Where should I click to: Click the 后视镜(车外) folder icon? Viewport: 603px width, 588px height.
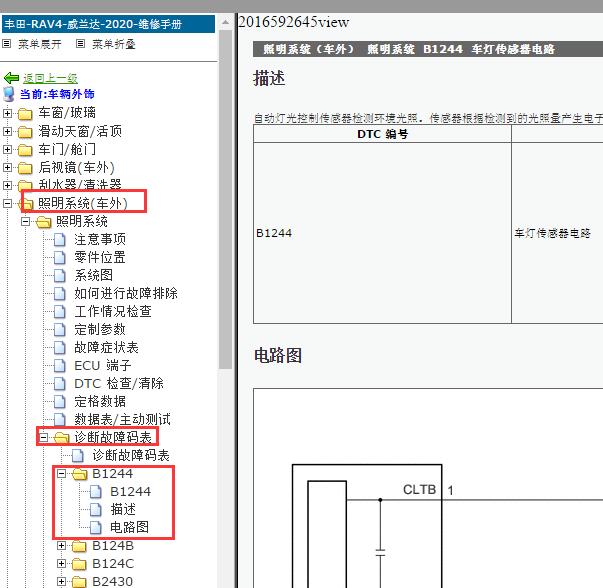tap(25, 168)
